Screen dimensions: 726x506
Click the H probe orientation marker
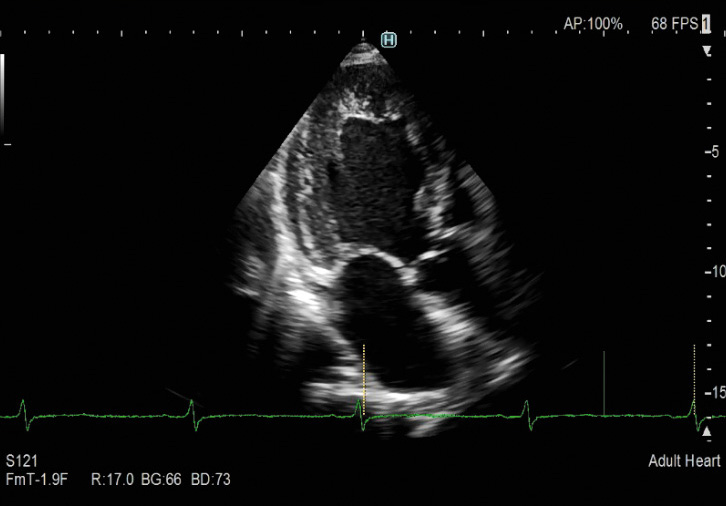[389, 40]
